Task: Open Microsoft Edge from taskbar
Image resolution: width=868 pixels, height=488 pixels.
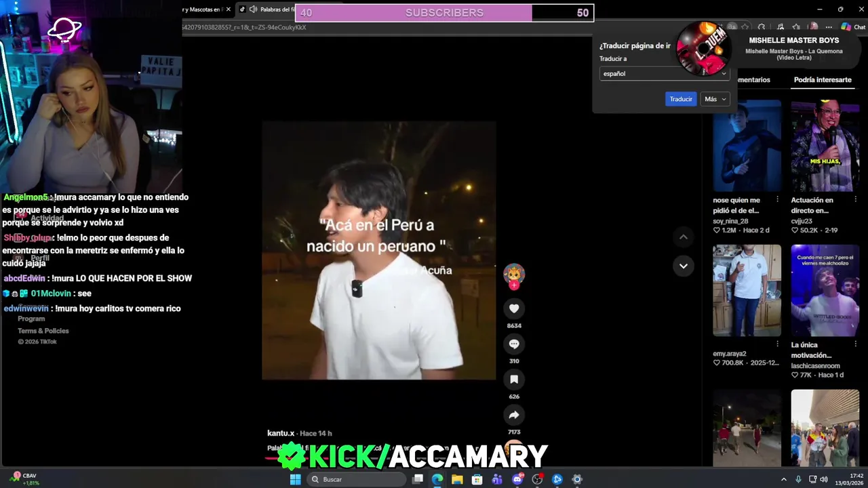Action: (437, 479)
